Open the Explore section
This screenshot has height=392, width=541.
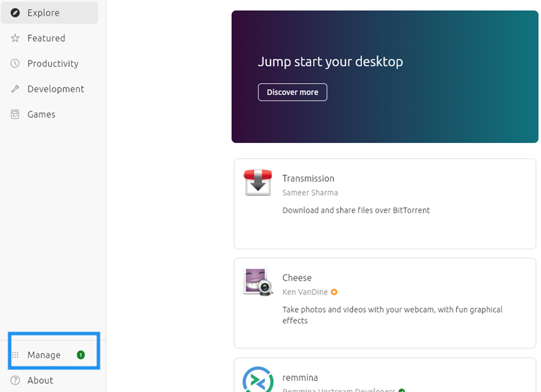point(50,13)
